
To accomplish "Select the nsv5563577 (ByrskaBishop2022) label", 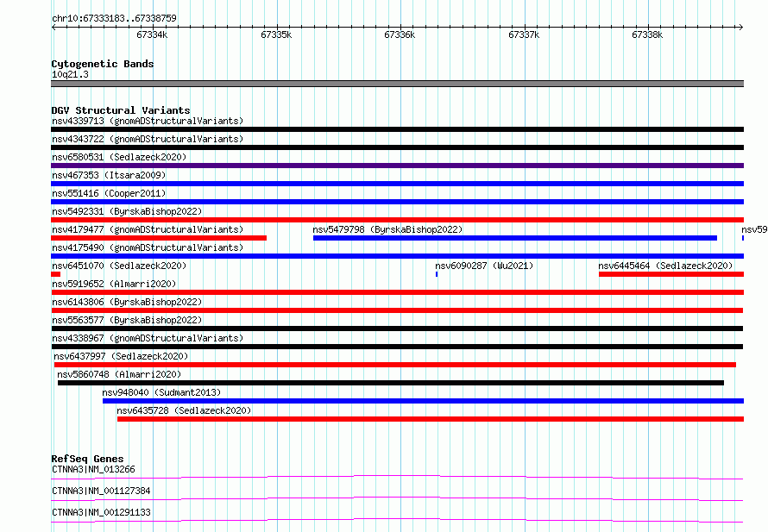I will tap(127, 320).
